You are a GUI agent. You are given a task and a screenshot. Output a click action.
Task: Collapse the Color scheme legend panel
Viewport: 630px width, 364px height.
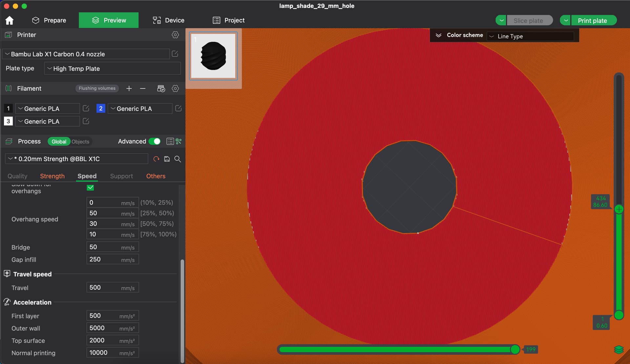click(438, 35)
